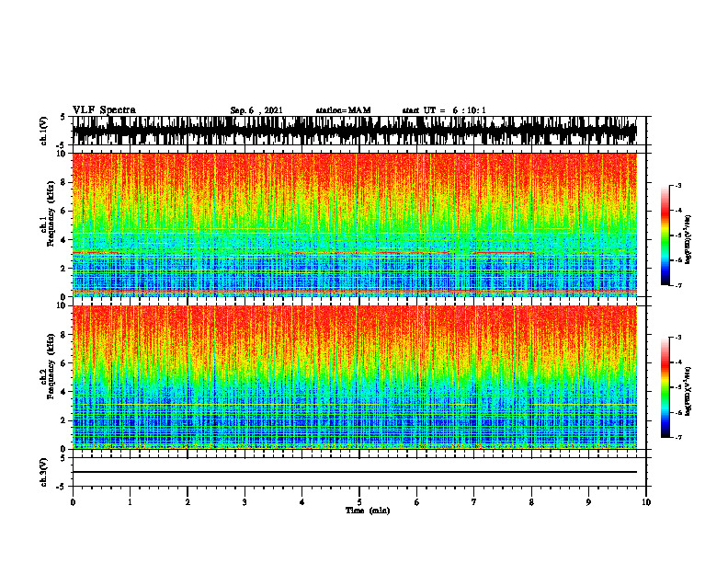Click the ch.2 spectrogram color bar
Screen dimensions: 728x563
coord(665,387)
